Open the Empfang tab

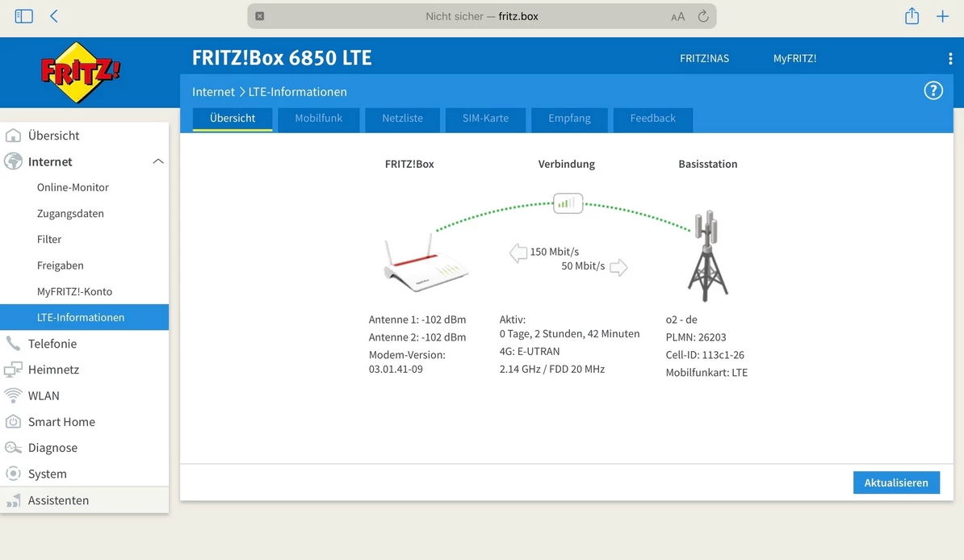pyautogui.click(x=569, y=119)
